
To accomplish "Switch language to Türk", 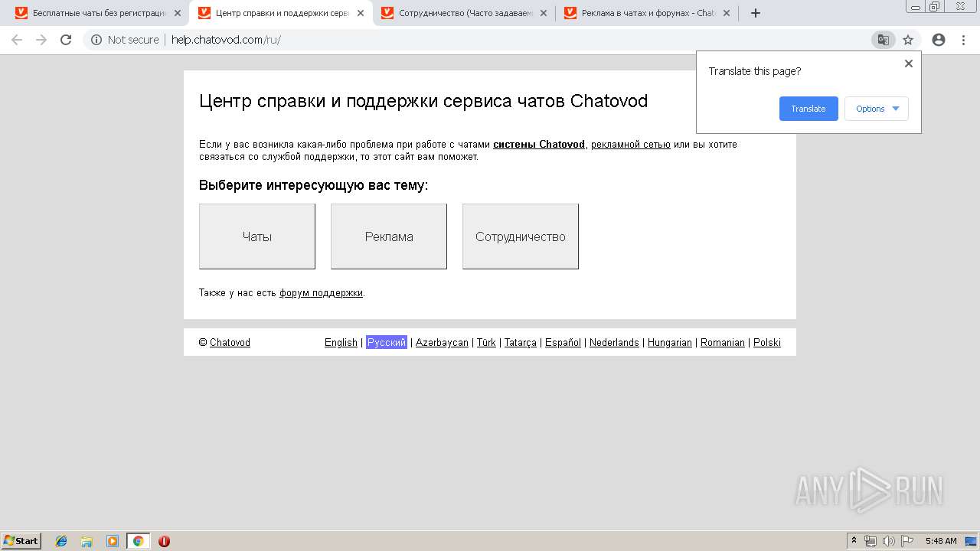I will (x=486, y=342).
